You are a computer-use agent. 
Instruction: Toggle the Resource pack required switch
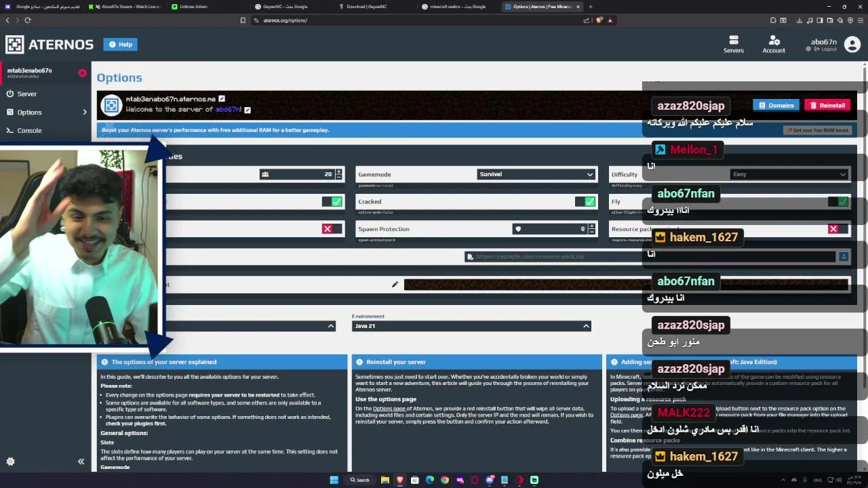coord(838,229)
